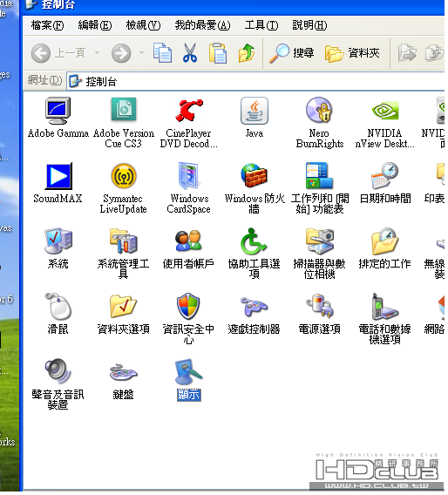
Task: Open the 滑鼠 mouse icon
Action: [58, 306]
